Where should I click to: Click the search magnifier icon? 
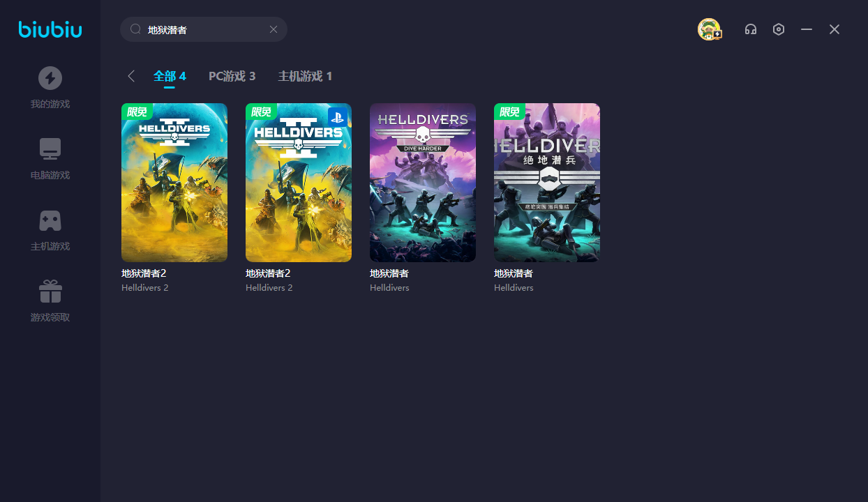(135, 29)
